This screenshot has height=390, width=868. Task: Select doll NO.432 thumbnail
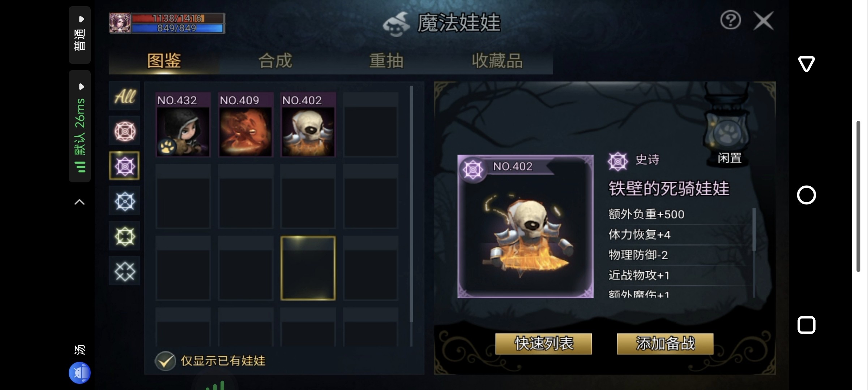183,125
